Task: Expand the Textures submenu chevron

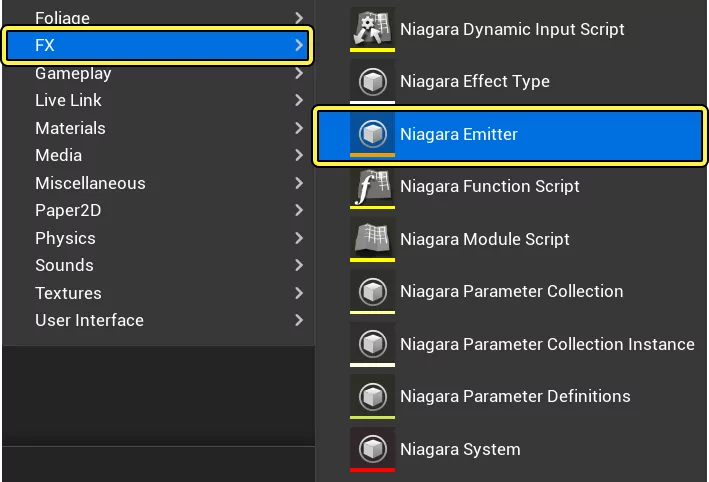Action: pyautogui.click(x=298, y=293)
